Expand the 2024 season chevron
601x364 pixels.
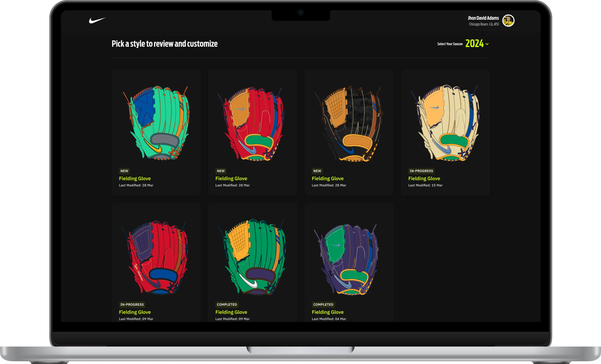(487, 44)
